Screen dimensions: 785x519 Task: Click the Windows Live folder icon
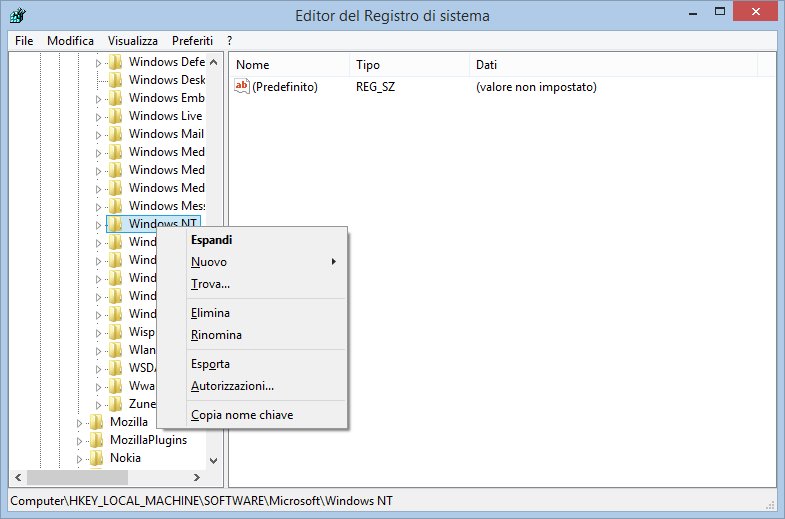coord(116,116)
